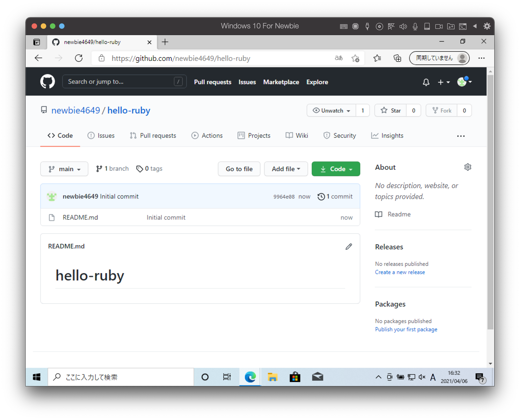
Task: Click the Insights tab graph icon
Action: pyautogui.click(x=375, y=135)
